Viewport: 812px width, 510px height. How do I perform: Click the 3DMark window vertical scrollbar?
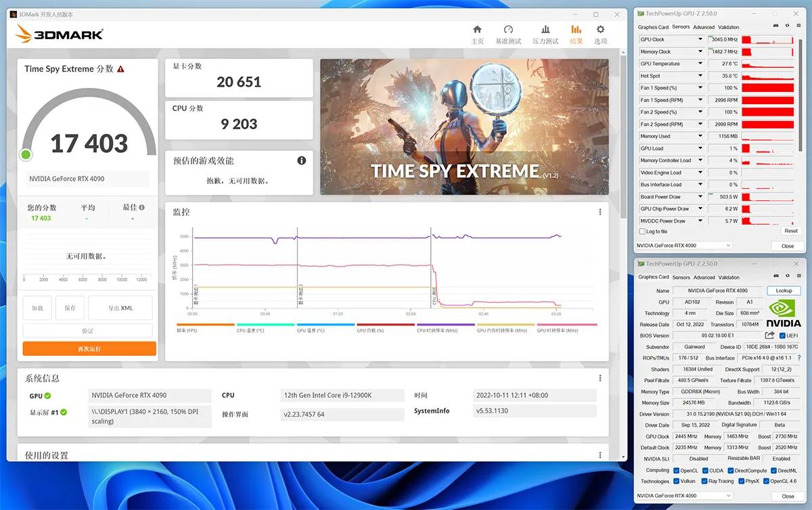[625, 135]
